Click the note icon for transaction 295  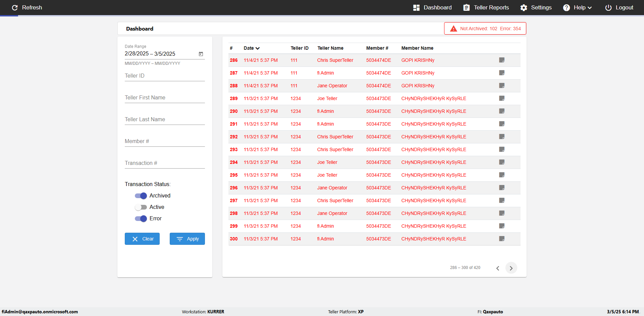[502, 175]
